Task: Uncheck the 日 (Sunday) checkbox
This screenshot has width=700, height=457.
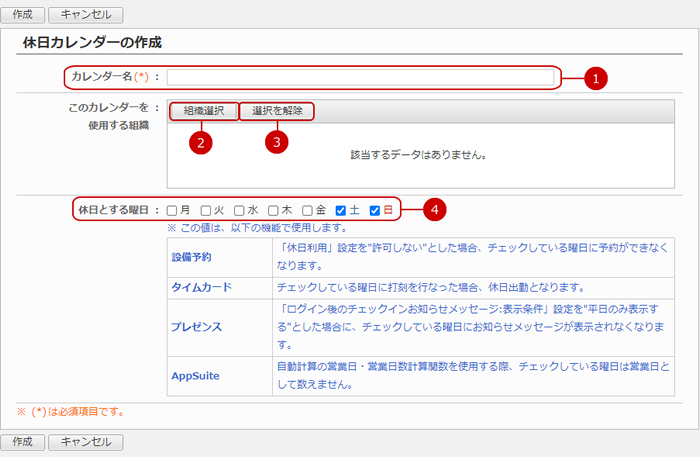Action: click(375, 210)
